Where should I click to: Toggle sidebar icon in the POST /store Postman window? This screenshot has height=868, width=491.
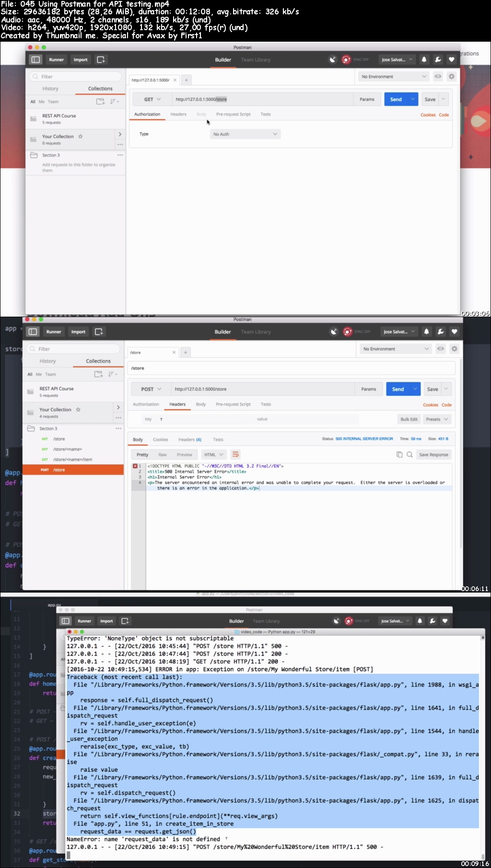click(33, 331)
